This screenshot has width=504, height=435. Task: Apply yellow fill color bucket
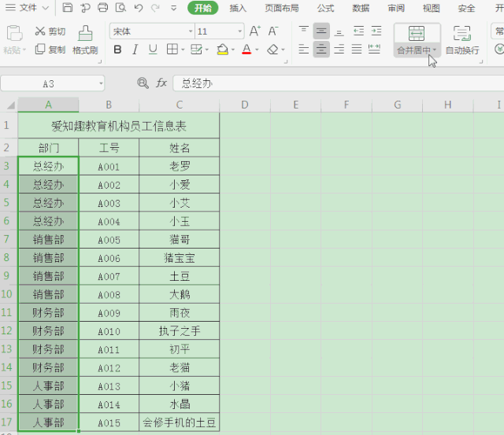click(222, 50)
